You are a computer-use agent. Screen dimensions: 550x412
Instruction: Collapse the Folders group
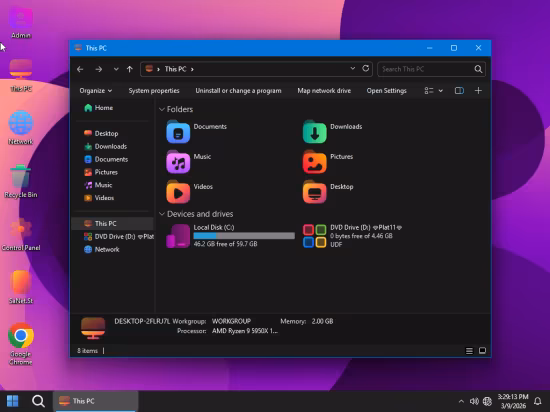pyautogui.click(x=162, y=109)
